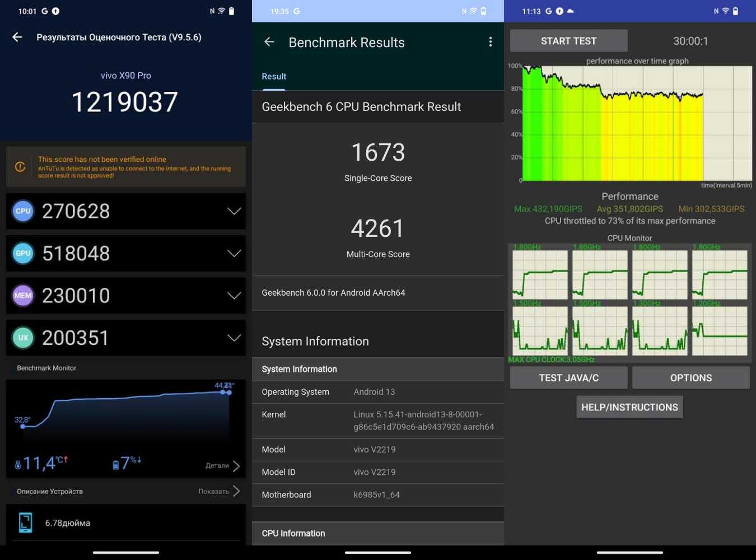Image resolution: width=756 pixels, height=560 pixels.
Task: Switch to the Result tab
Action: click(x=274, y=77)
